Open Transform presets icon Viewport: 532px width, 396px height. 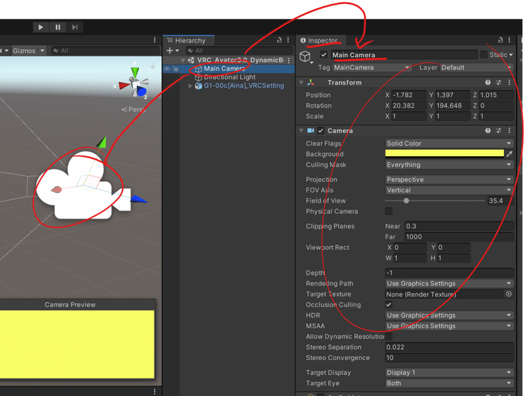click(498, 82)
